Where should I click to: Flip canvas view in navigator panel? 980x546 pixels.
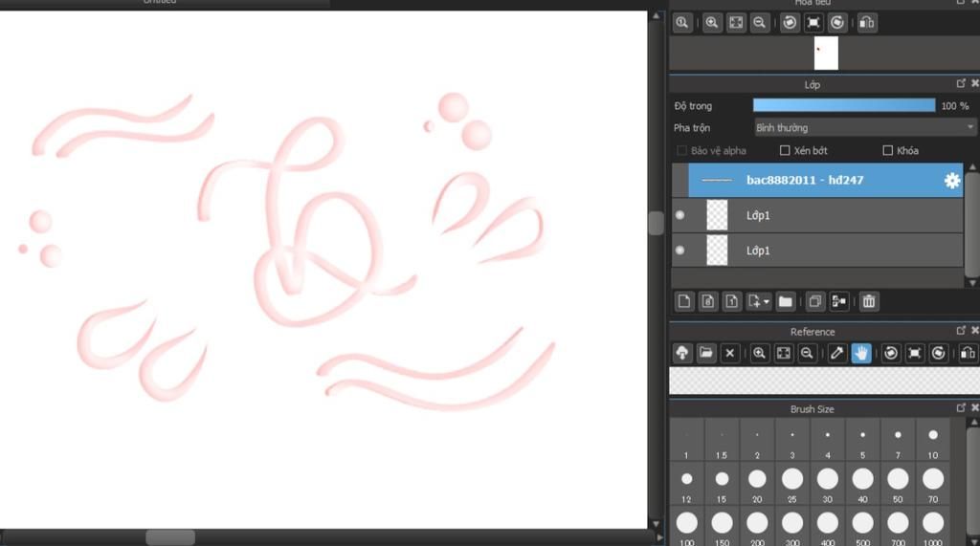(867, 23)
